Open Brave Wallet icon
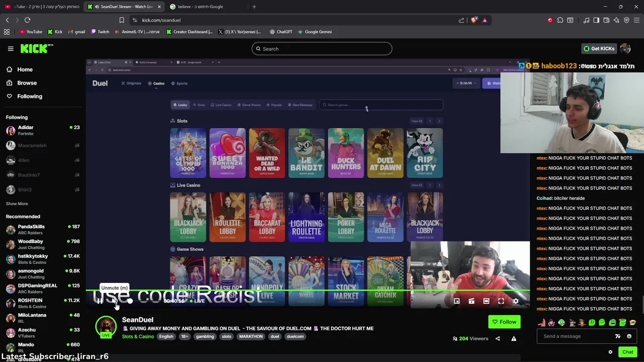 coord(606,20)
